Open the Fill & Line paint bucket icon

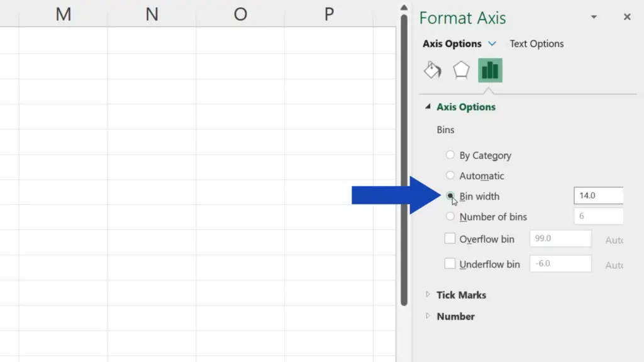(433, 70)
